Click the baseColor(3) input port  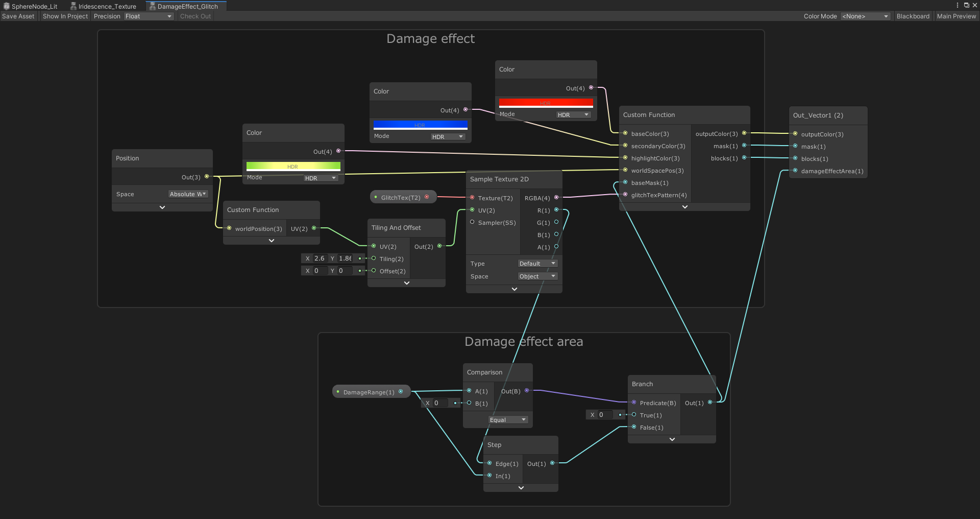coord(625,133)
